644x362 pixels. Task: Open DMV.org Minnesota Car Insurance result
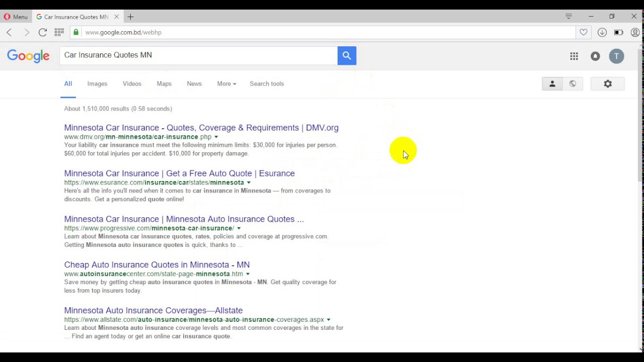(201, 128)
